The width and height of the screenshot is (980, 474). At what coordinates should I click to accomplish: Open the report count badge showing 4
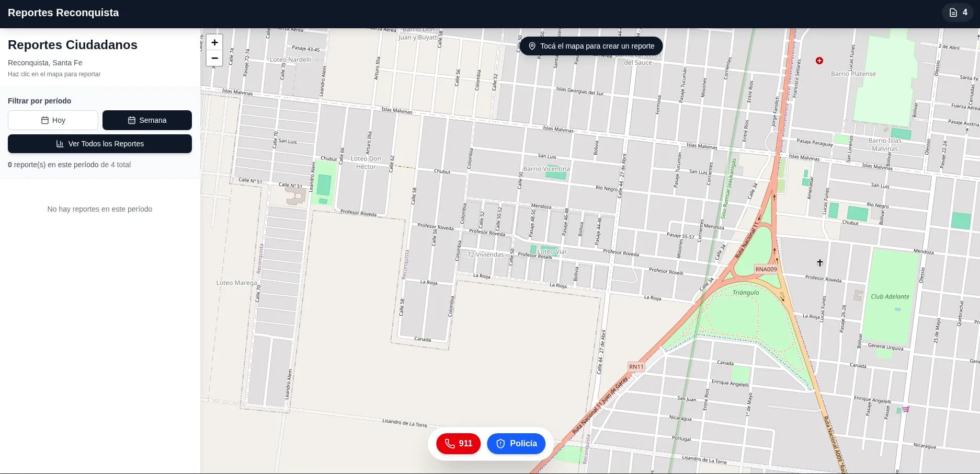pyautogui.click(x=958, y=13)
